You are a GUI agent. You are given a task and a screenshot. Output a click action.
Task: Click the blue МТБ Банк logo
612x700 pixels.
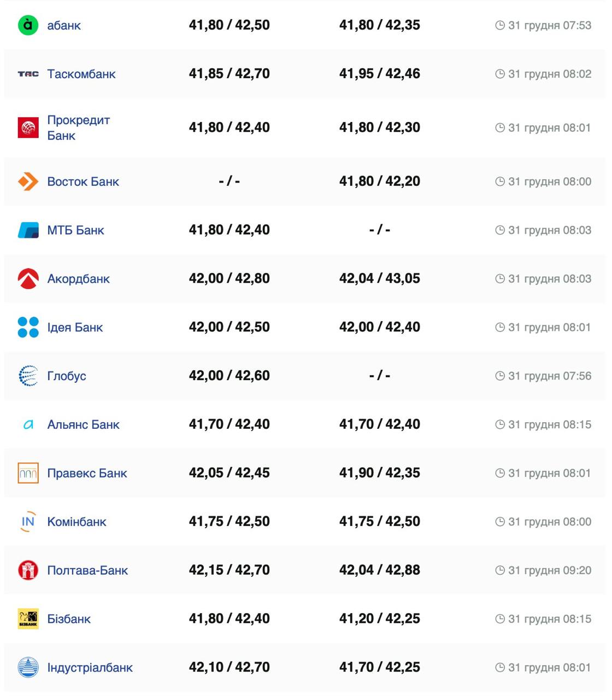(28, 230)
